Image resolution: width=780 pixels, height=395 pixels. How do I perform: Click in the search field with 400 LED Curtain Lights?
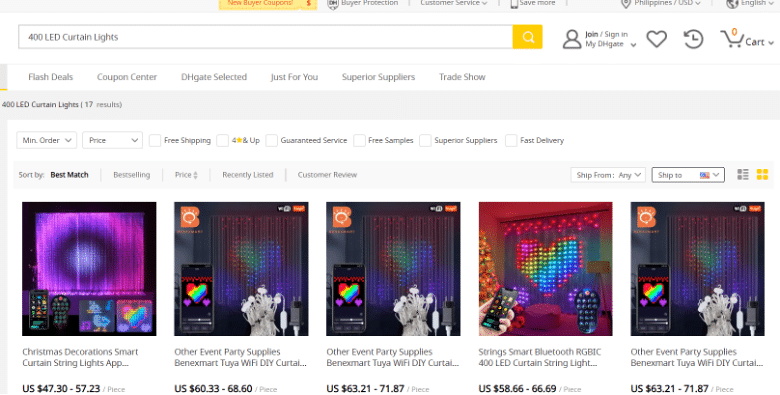click(266, 37)
